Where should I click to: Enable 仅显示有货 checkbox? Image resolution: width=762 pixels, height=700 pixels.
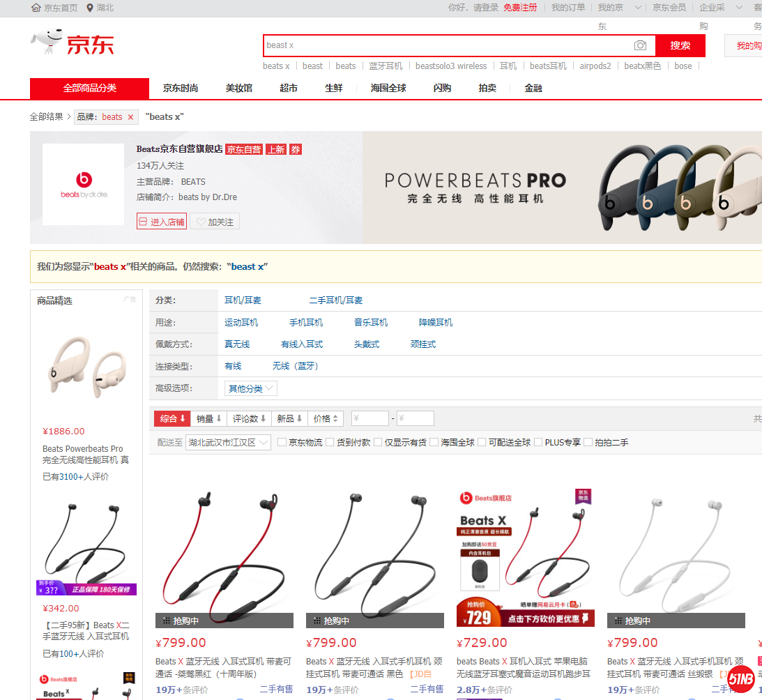378,442
